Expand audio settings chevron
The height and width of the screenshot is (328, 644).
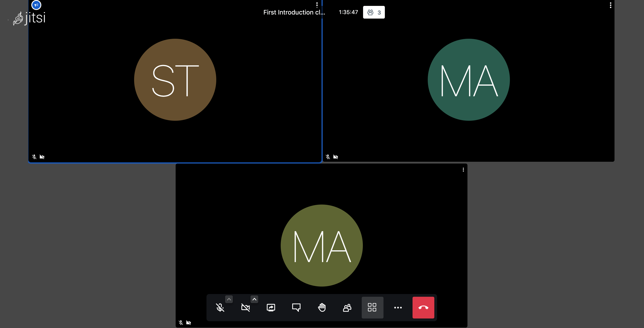click(229, 299)
